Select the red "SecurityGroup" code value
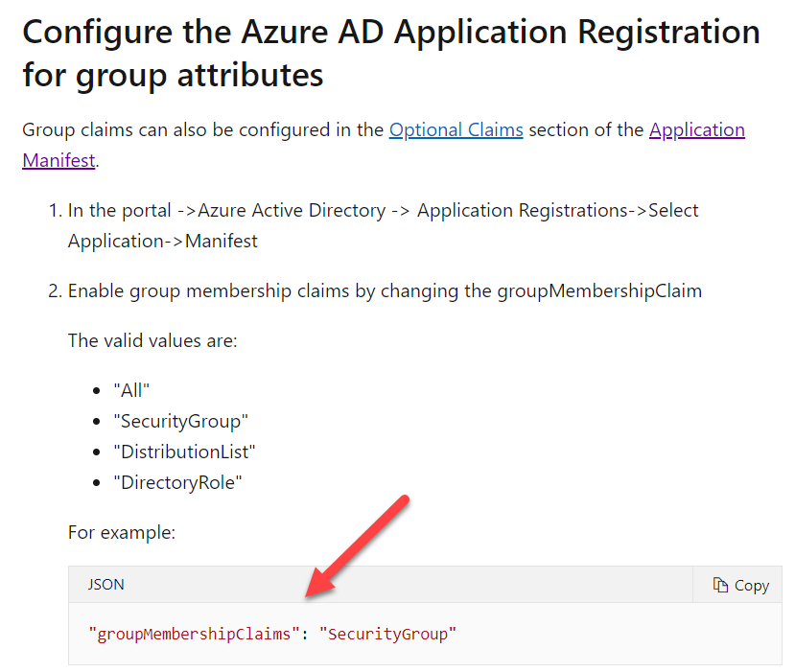Viewport: 795px width, 672px height. (x=387, y=634)
